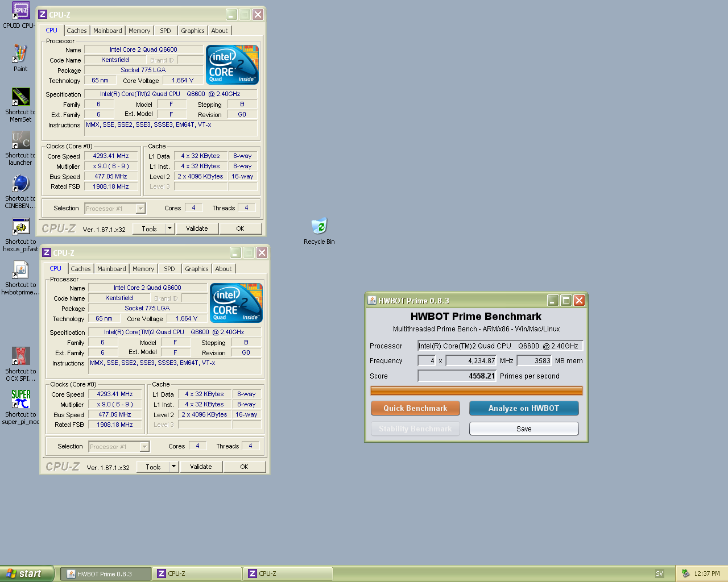Image resolution: width=728 pixels, height=582 pixels.
Task: Click the system tray safely-remove icon
Action: coord(685,573)
